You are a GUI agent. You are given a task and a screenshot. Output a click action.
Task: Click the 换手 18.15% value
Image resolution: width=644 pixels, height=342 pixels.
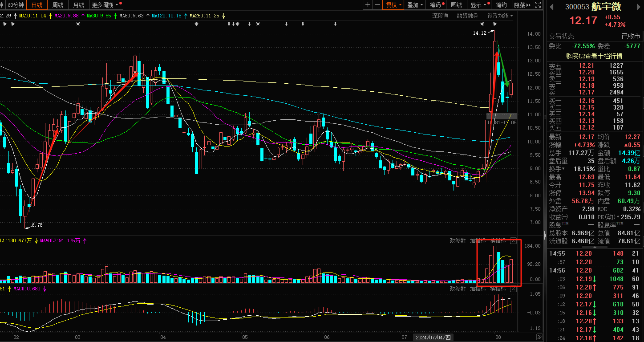tap(584, 169)
